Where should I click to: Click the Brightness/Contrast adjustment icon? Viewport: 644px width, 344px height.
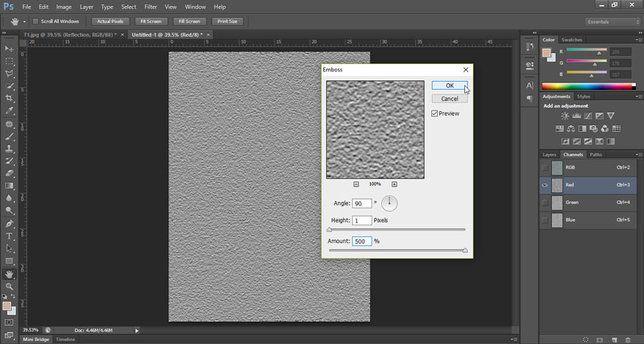(565, 116)
